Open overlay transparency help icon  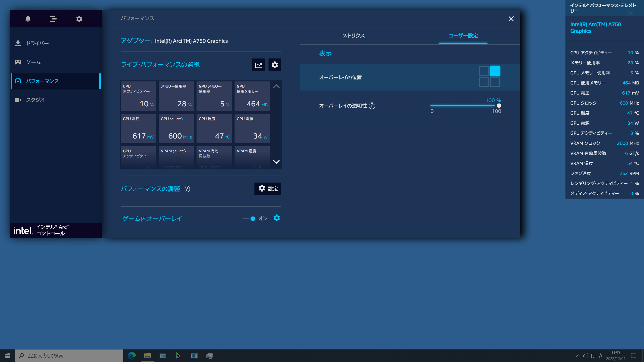tap(372, 106)
